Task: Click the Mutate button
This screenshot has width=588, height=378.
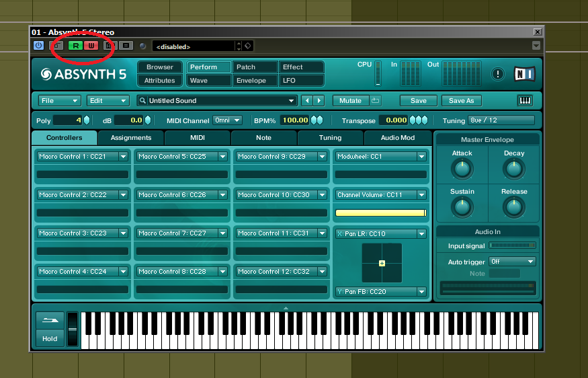Action: [x=350, y=101]
